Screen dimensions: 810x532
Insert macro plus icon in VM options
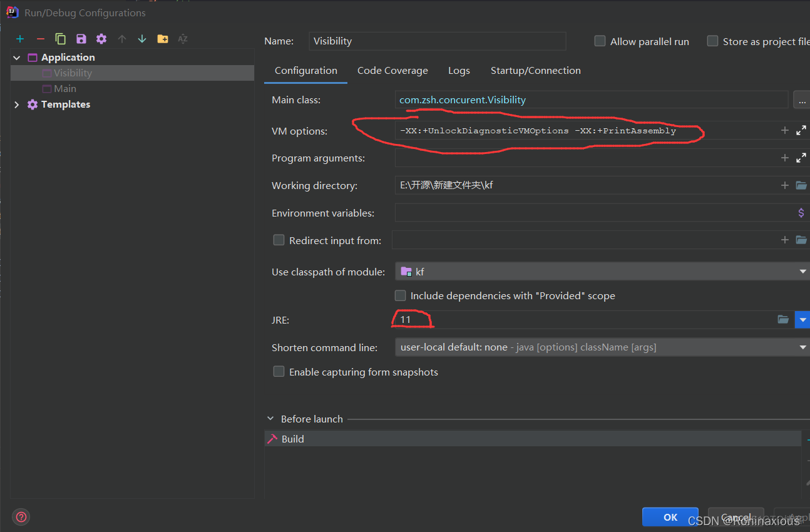tap(784, 130)
